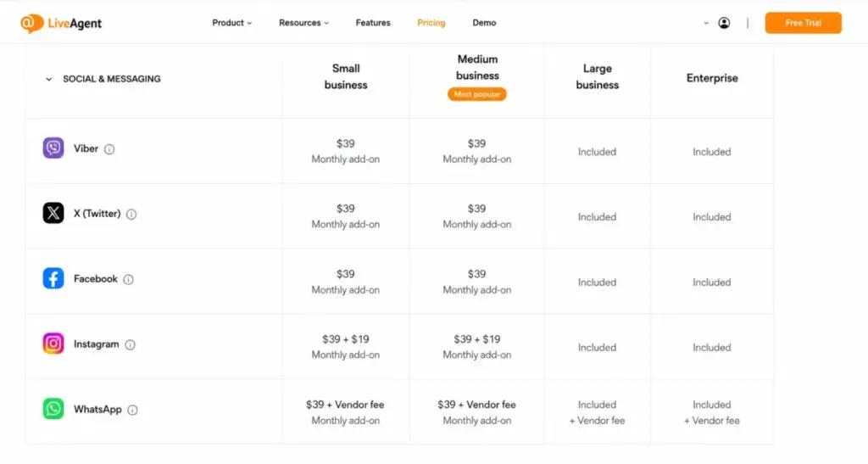Click Instagram Enterprise Included cell
Viewport: 868px width, 464px height.
(x=712, y=348)
